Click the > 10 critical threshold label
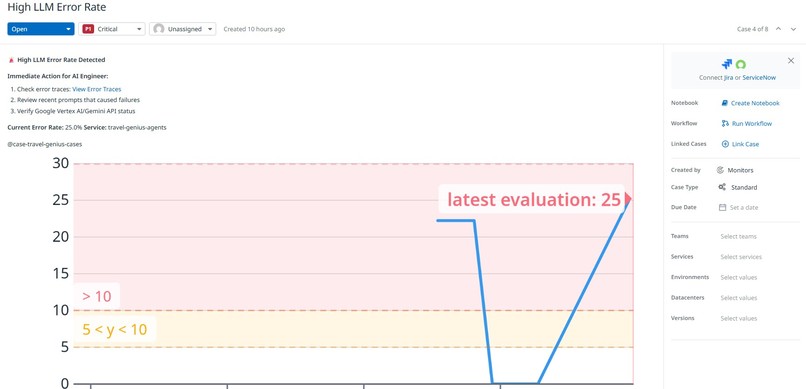 (97, 297)
